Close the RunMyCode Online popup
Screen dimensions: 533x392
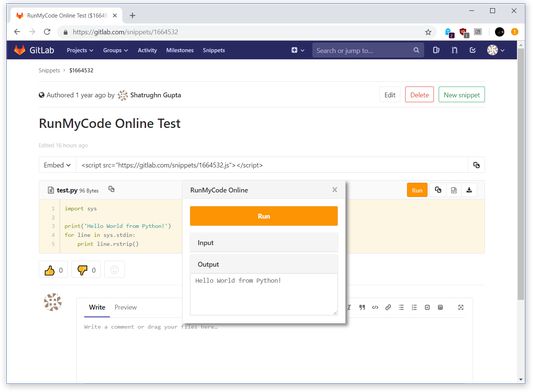click(335, 190)
